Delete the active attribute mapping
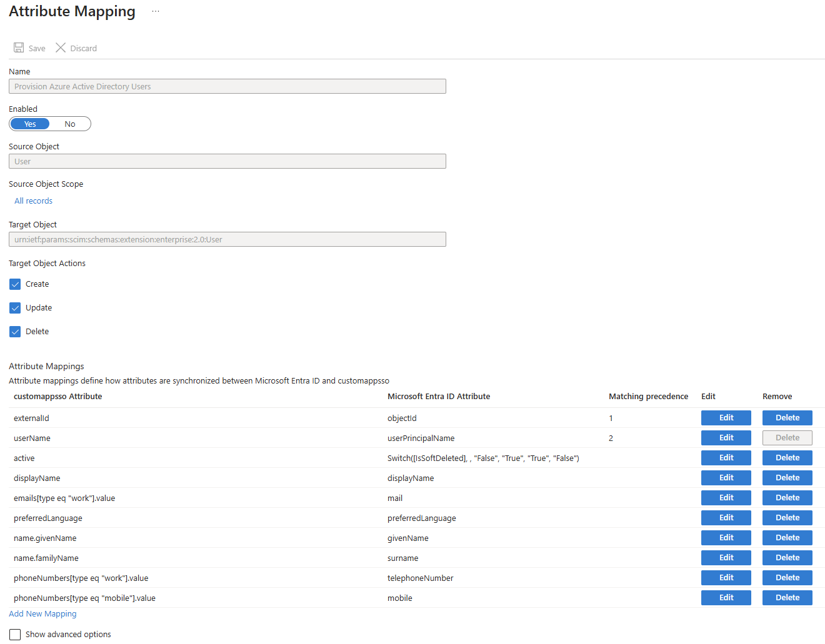This screenshot has height=644, width=825. pos(787,458)
